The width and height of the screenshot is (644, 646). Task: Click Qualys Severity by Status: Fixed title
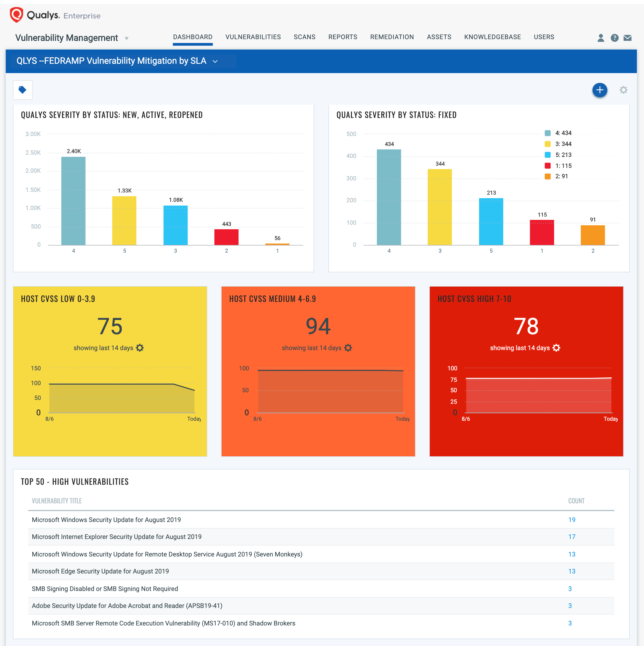(x=396, y=115)
